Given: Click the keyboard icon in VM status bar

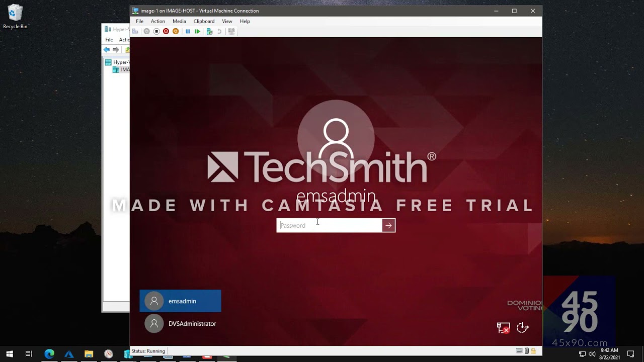Looking at the screenshot, I should pos(519,351).
